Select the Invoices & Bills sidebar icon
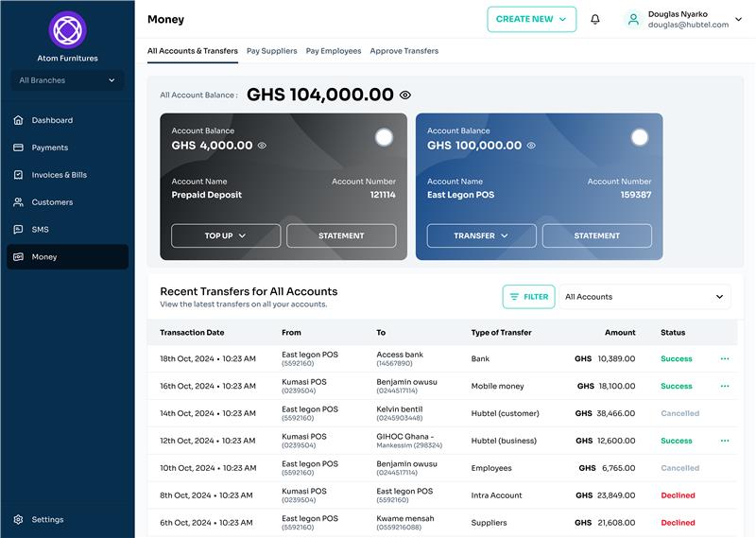756x538 pixels. [19, 175]
